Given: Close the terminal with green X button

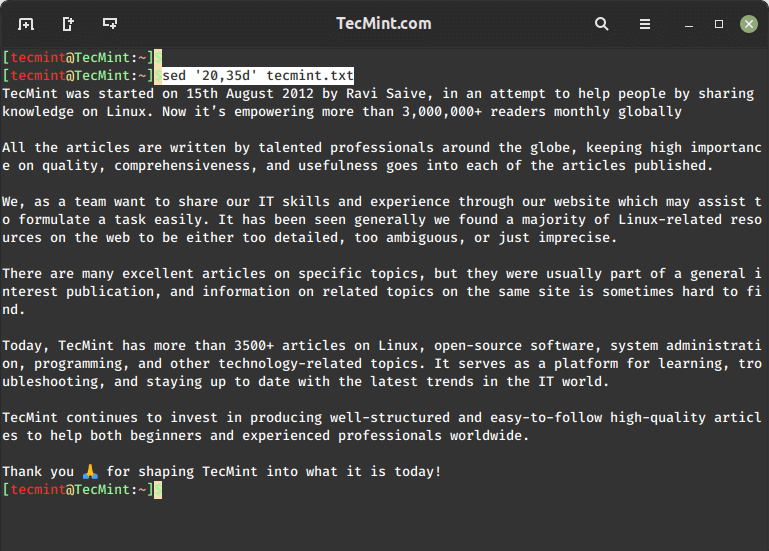Looking at the screenshot, I should [x=748, y=24].
